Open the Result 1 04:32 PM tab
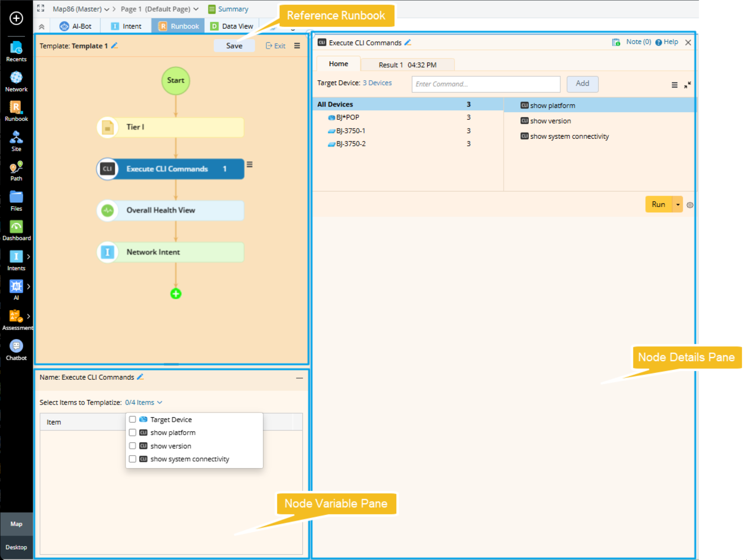 click(x=407, y=65)
